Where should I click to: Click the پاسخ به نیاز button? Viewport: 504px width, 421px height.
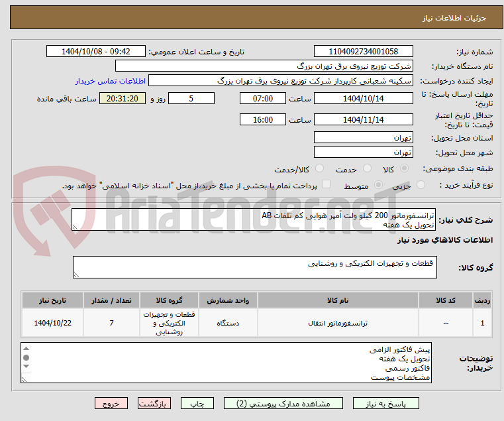pos(385,403)
